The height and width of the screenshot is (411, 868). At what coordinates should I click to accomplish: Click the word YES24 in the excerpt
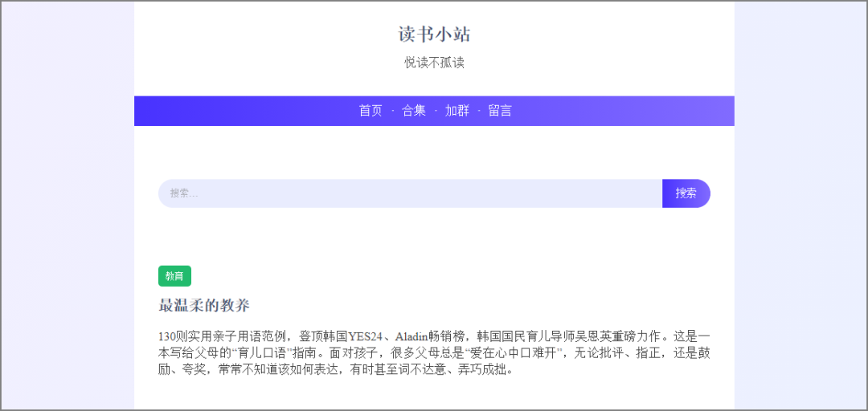point(364,336)
